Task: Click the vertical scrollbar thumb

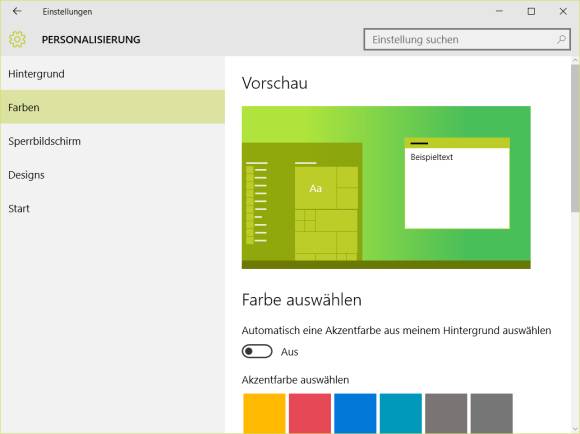Action: point(575,138)
